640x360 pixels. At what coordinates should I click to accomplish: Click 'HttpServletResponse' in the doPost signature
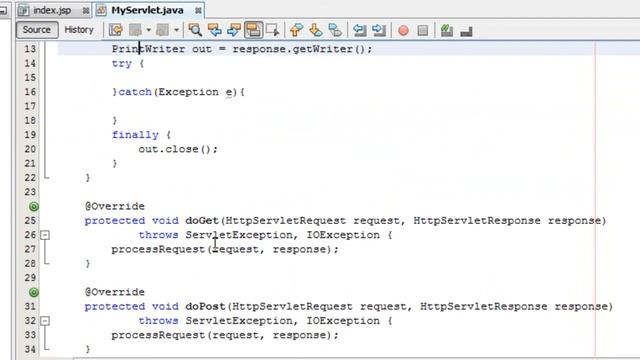[484, 306]
